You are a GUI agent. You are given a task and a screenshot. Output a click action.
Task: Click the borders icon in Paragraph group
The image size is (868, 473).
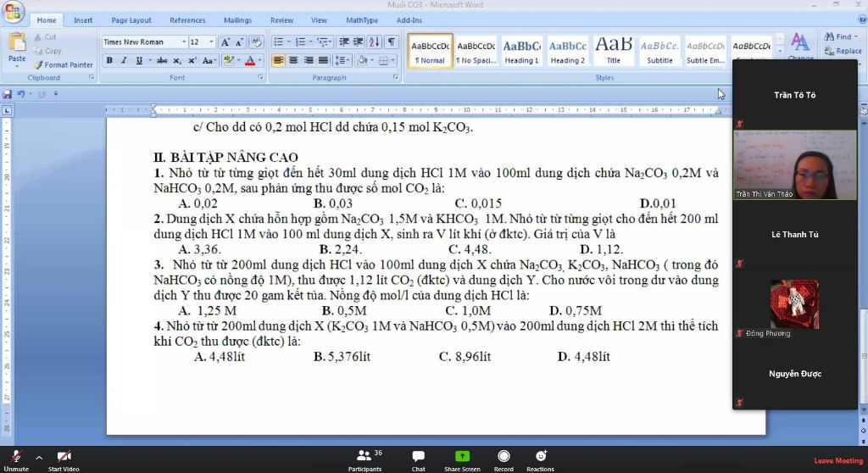[x=383, y=60]
